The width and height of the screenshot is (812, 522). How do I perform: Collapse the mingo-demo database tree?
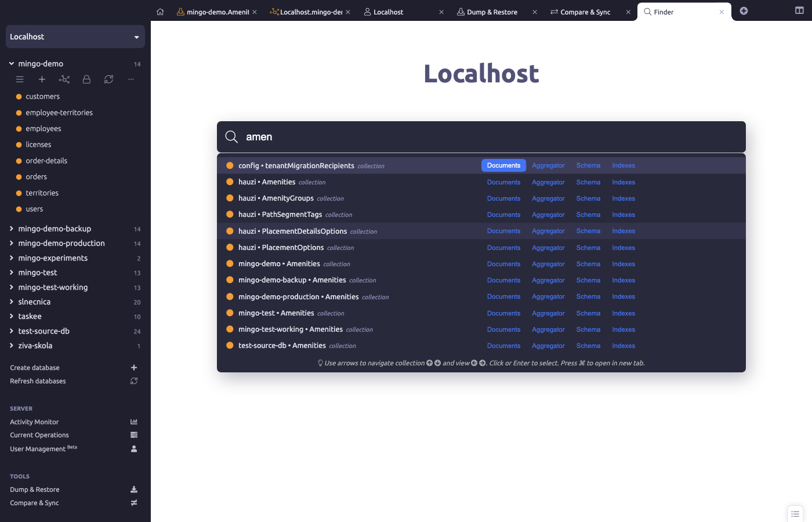[12, 64]
